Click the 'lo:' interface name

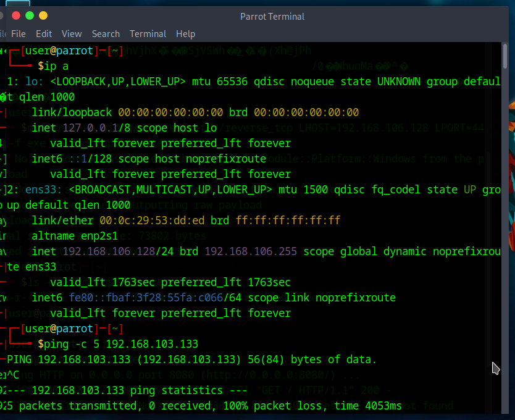point(34,82)
